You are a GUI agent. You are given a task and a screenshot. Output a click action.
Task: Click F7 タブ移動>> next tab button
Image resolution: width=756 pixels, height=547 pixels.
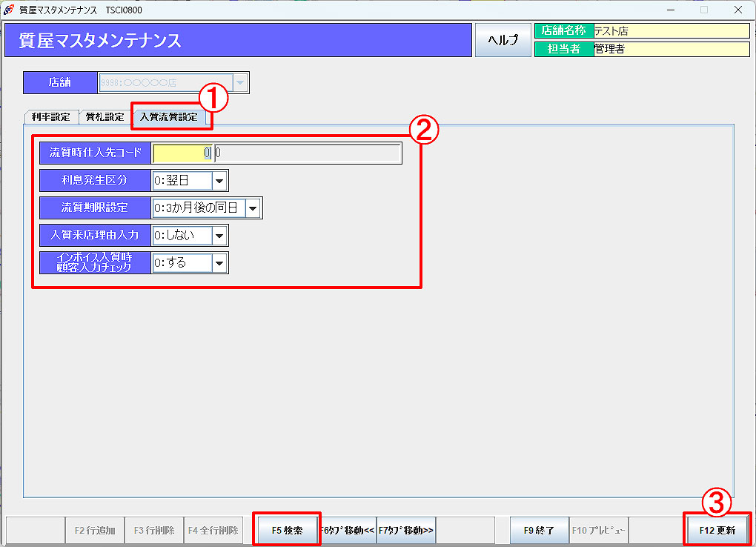coord(406,530)
